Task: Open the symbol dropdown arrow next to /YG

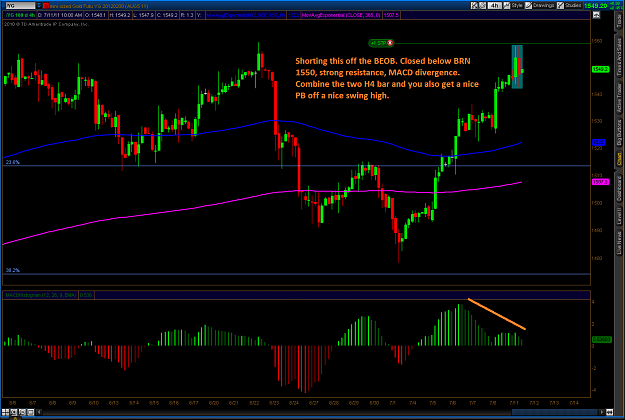Action: click(x=39, y=6)
